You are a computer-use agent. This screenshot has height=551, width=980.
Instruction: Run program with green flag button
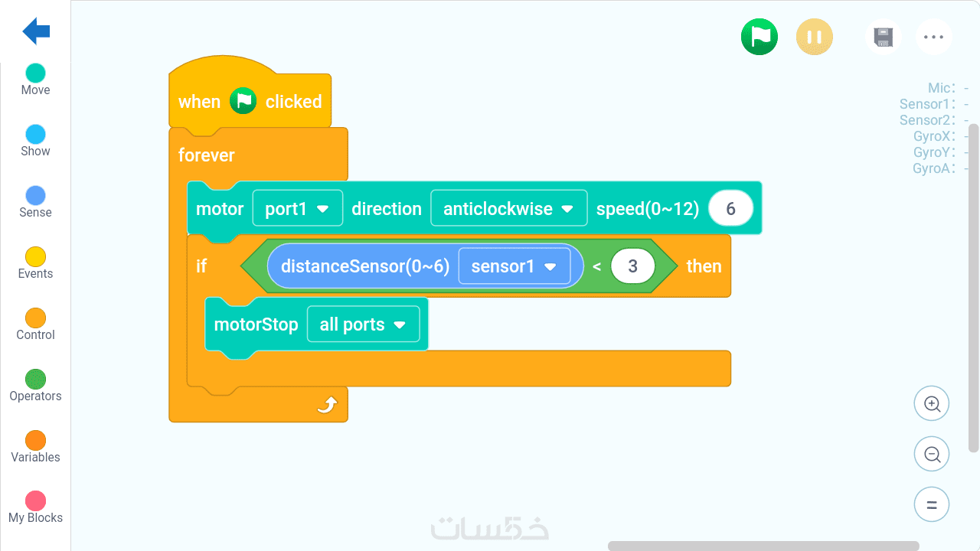759,37
